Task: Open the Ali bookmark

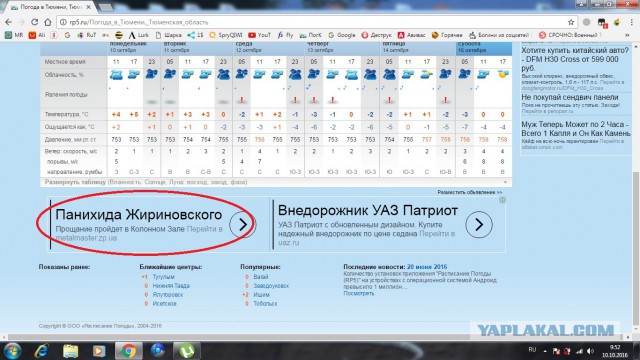Action: [x=37, y=35]
